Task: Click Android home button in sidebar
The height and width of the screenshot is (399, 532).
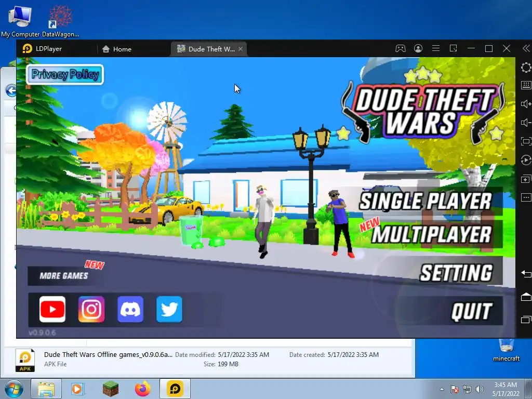Action: [526, 297]
